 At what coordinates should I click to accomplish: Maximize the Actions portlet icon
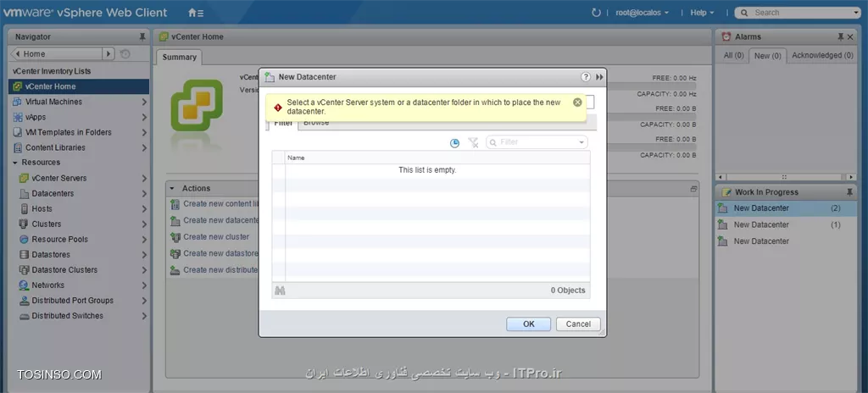point(693,189)
